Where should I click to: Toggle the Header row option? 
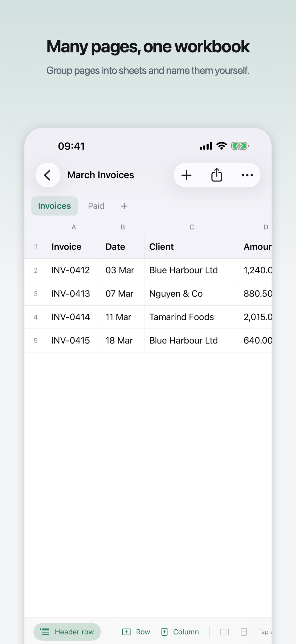(x=67, y=632)
